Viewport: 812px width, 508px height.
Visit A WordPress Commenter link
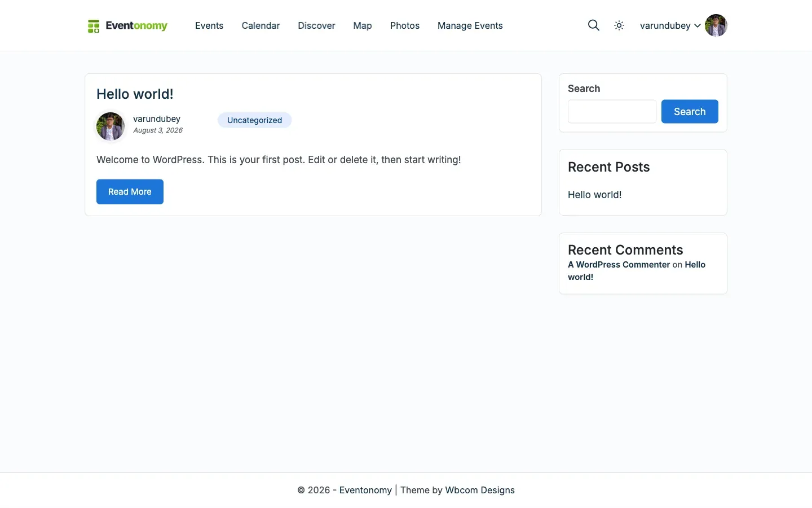tap(619, 265)
